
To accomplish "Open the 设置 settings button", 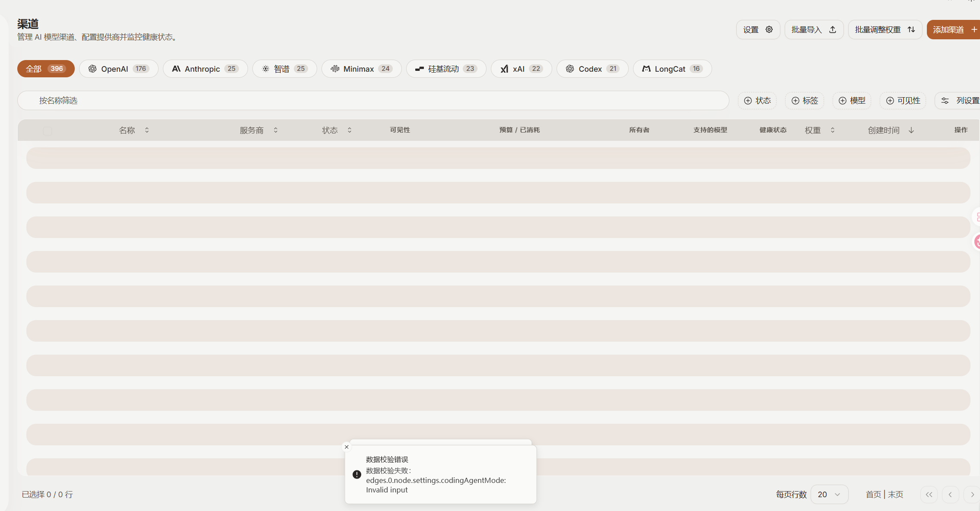I will point(758,30).
